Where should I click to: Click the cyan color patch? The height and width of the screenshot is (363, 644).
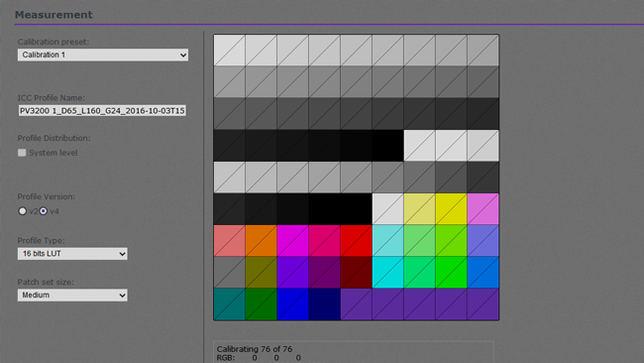(387, 273)
